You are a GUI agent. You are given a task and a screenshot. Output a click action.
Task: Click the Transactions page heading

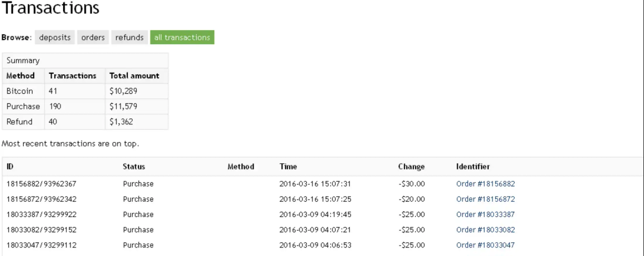click(x=51, y=8)
